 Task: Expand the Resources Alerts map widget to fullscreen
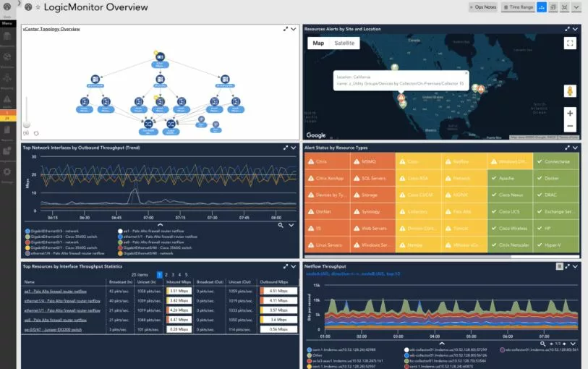567,29
